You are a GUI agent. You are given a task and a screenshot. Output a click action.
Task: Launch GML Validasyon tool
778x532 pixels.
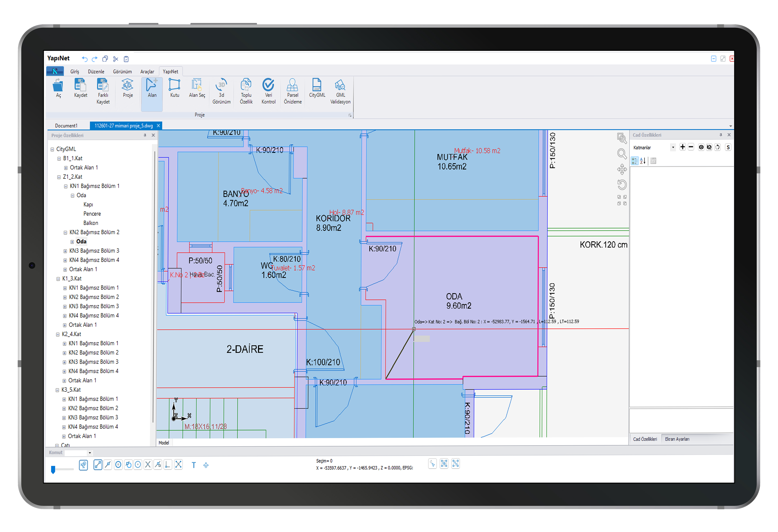click(x=340, y=86)
